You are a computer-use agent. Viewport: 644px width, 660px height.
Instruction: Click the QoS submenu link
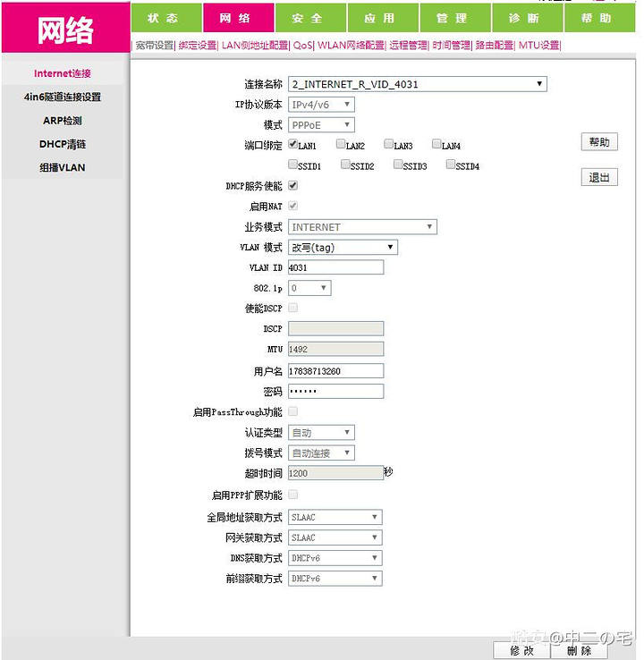point(303,45)
